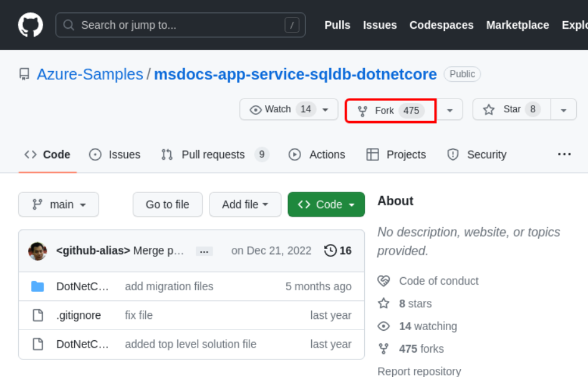Viewport: 588px width, 377px height.
Task: Click the star icon beside 8 stars
Action: pyautogui.click(x=383, y=303)
